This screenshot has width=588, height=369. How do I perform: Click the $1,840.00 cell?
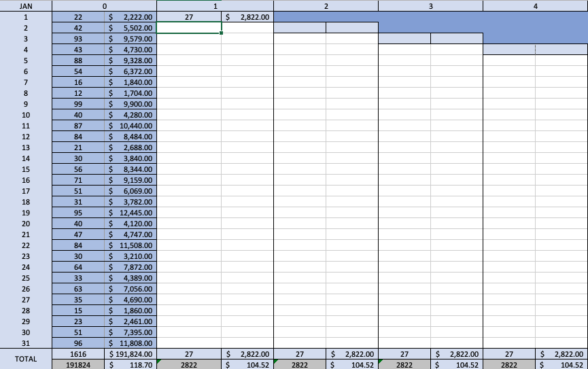pyautogui.click(x=131, y=82)
